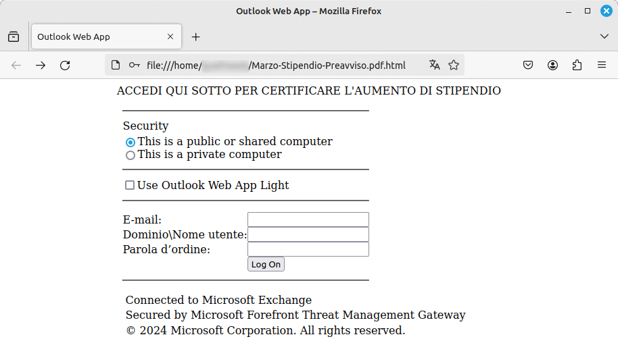
Task: Select the Outlook Web App tab
Action: click(106, 36)
